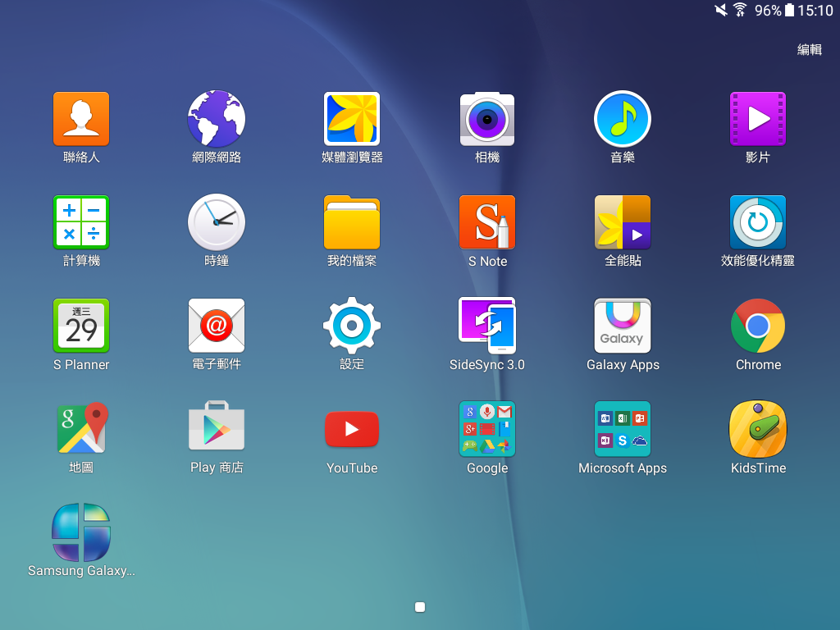840x630 pixels.
Task: Open the 相機 camera app
Action: click(x=487, y=119)
